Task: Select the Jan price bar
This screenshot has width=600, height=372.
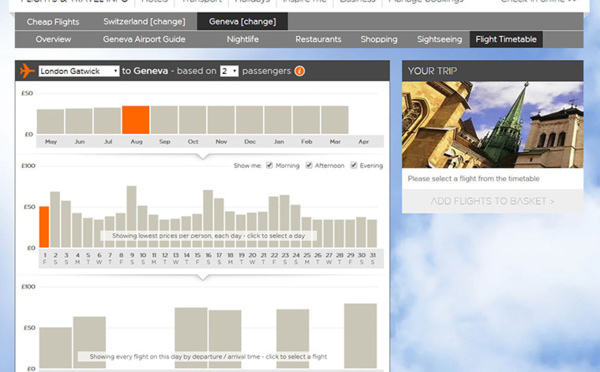Action: [278, 120]
